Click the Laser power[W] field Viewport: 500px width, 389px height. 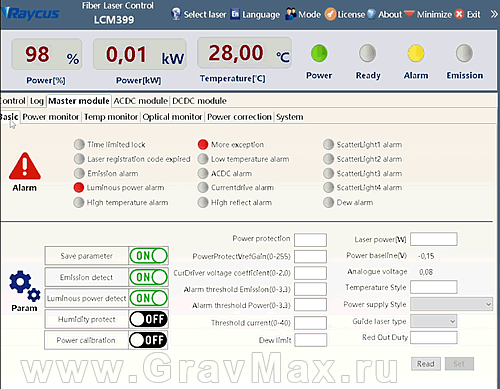tap(434, 239)
